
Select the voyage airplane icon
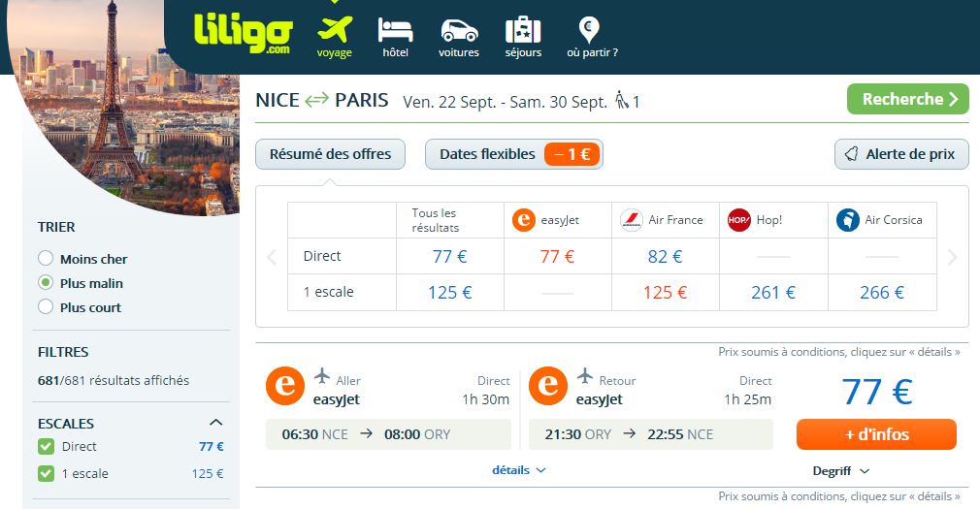point(335,29)
